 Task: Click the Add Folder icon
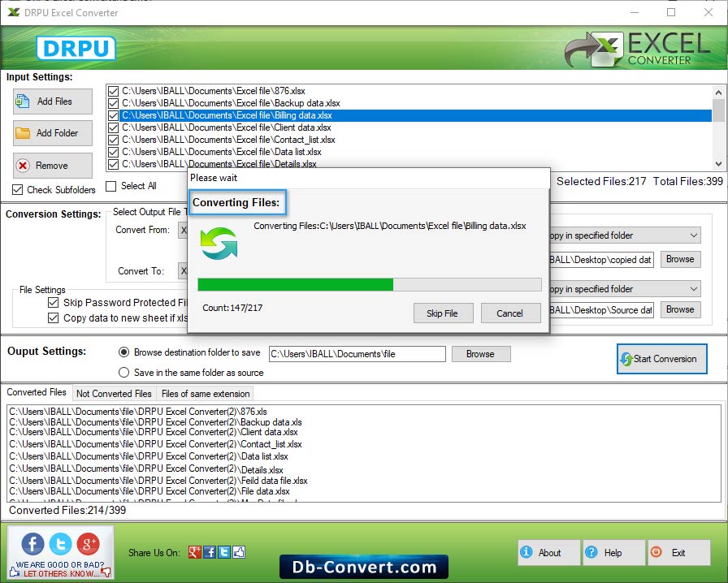(23, 132)
